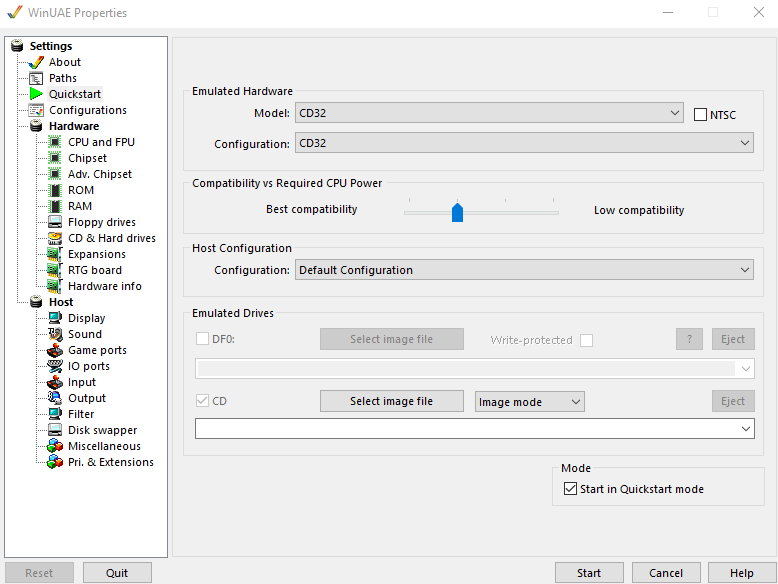Click the ROM chip icon
This screenshot has width=778, height=584.
coord(55,190)
